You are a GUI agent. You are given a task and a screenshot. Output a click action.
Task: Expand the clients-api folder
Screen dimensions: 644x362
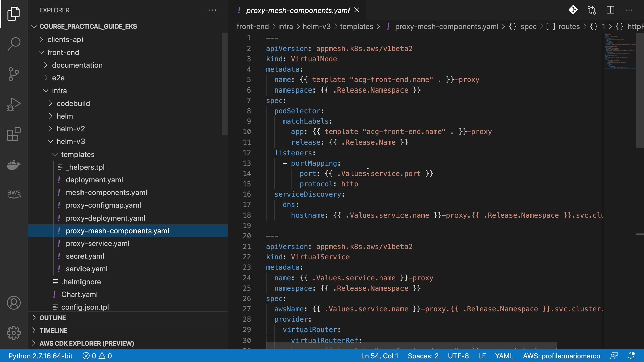coord(65,40)
